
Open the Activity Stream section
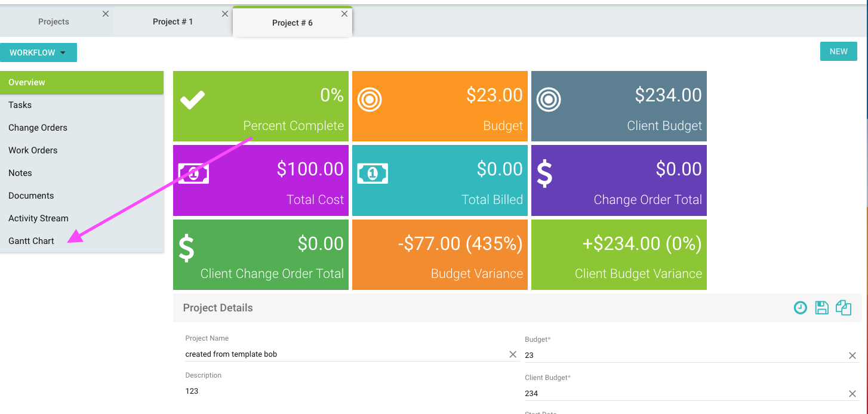point(38,218)
